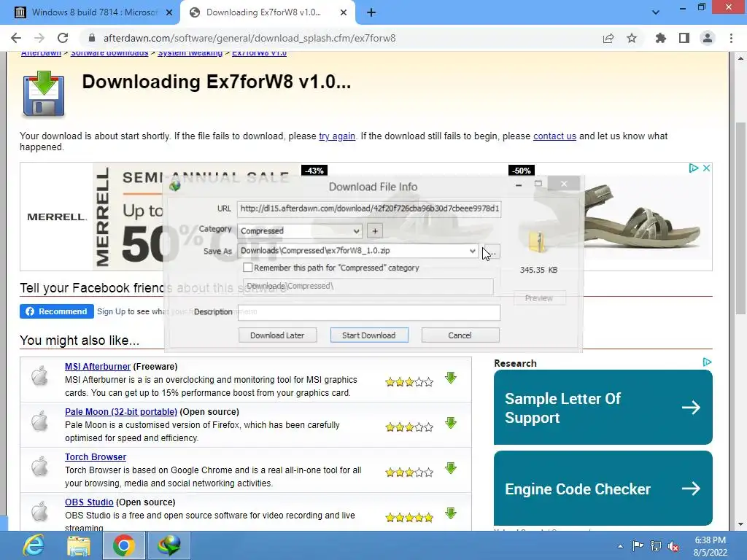Click the 'Download Later' button
Screen dimensions: 747x560
pyautogui.click(x=277, y=335)
